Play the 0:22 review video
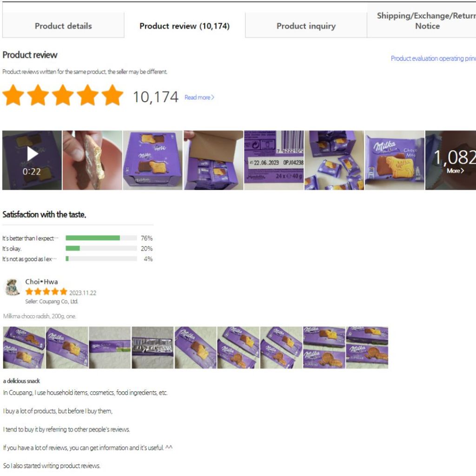Screen dimensions: 476x476 [x=32, y=160]
